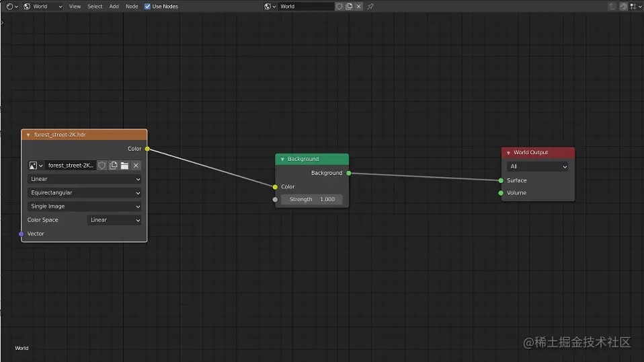Image resolution: width=644 pixels, height=362 pixels.
Task: Open the Add menu
Action: point(114,6)
